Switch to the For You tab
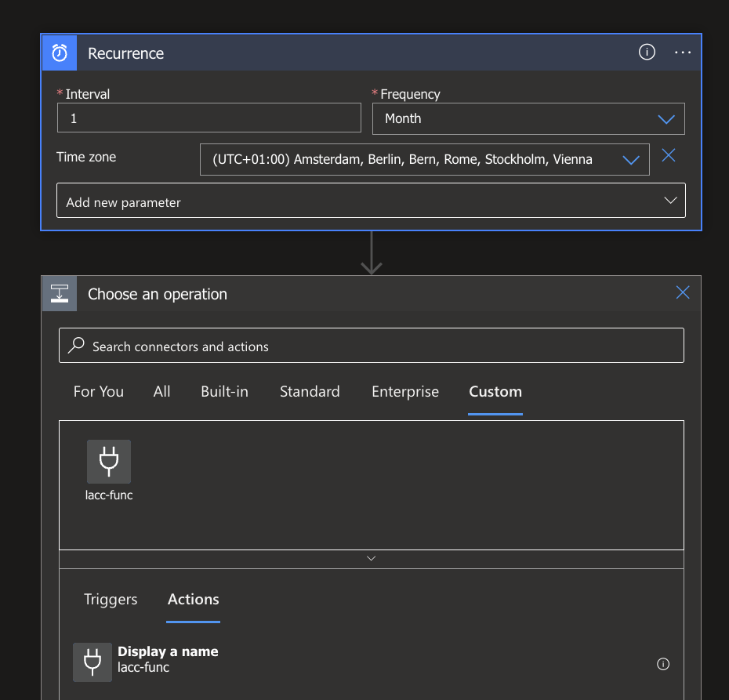Screen dimensions: 729x700 [x=99, y=391]
